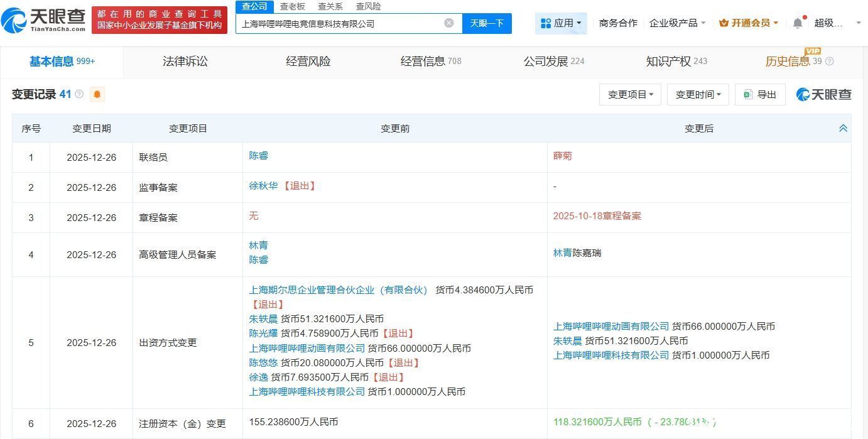This screenshot has height=439, width=868.
Task: Click orange alert bell beside 变更记录
Action: (97, 95)
